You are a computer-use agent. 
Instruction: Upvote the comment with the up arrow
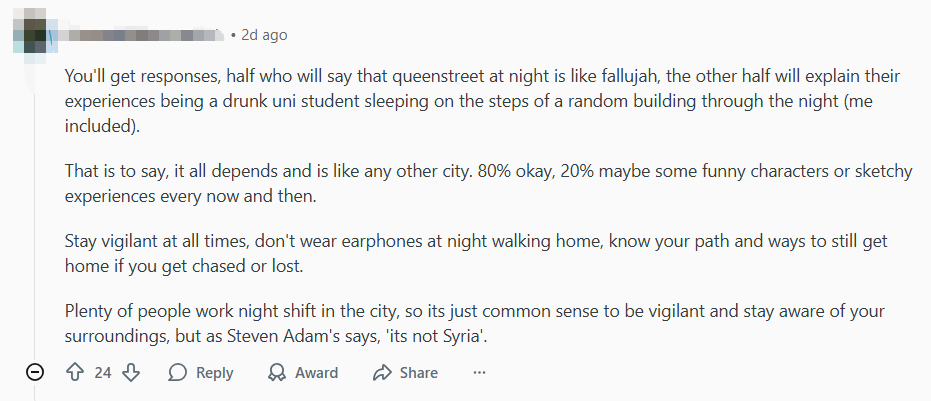pos(74,372)
